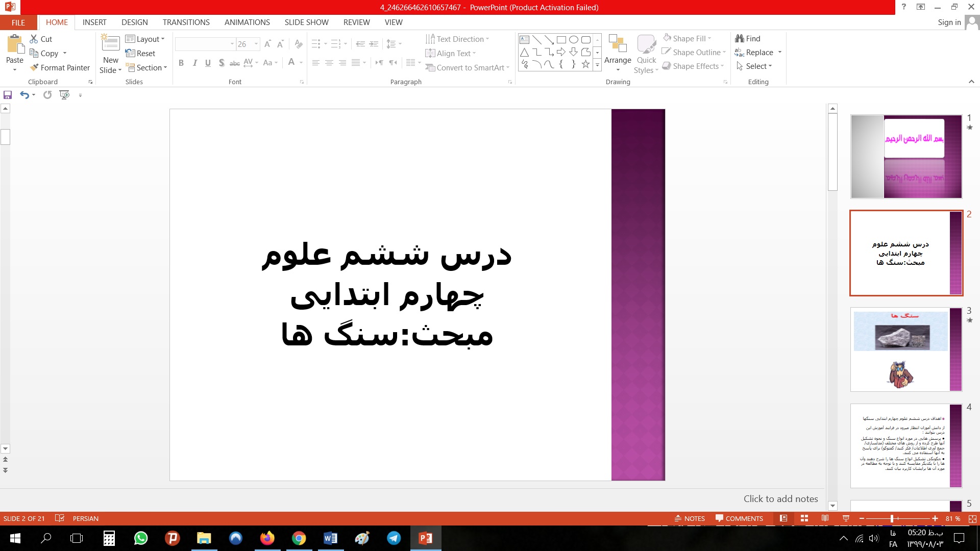This screenshot has height=551, width=980.
Task: Click the Arrange shapes icon
Action: point(618,45)
